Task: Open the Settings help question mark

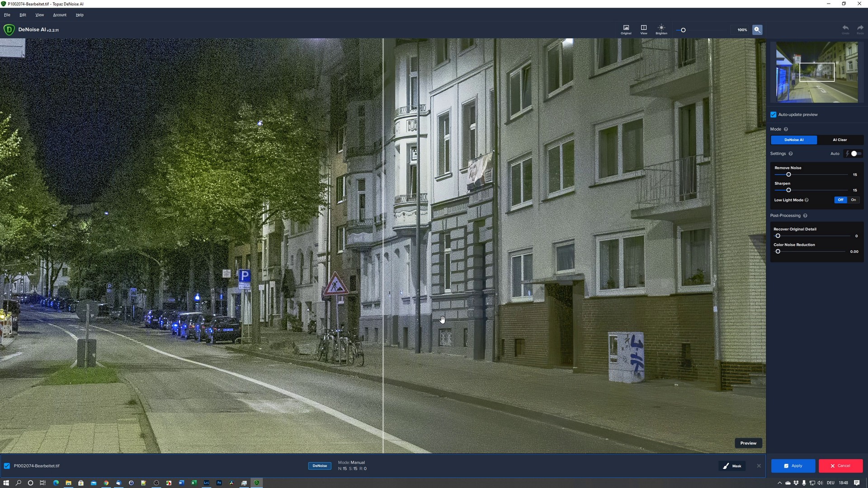Action: 791,154
